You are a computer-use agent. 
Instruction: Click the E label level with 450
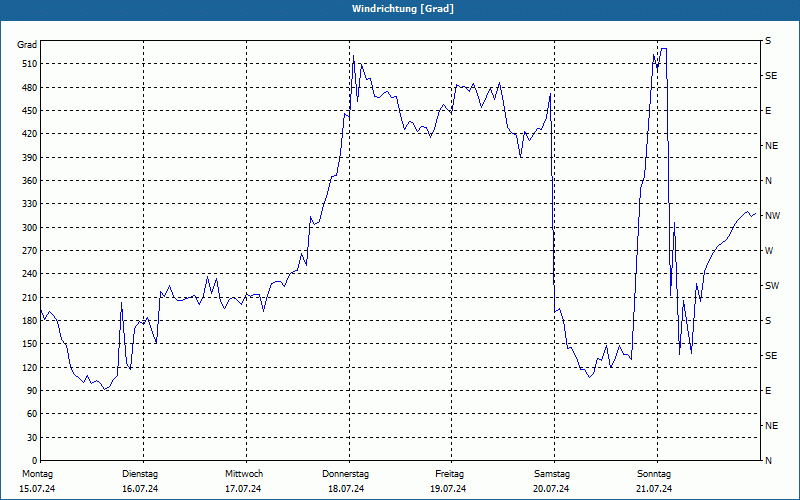(768, 111)
